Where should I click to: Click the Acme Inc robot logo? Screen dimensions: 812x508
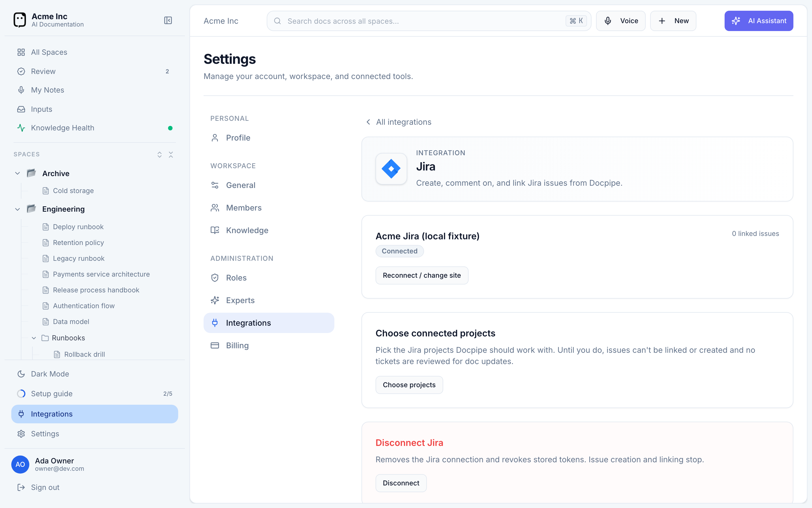pyautogui.click(x=19, y=20)
